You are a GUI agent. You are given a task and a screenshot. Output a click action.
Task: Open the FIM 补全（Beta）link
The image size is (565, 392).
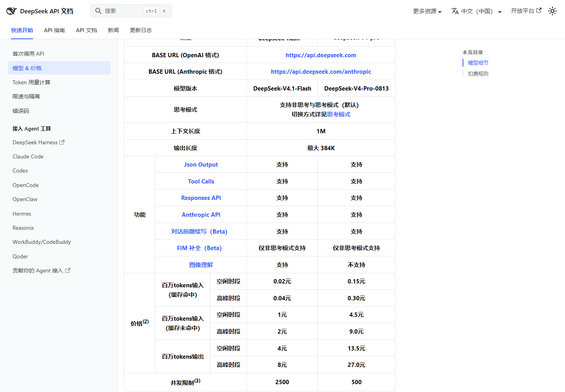click(199, 248)
